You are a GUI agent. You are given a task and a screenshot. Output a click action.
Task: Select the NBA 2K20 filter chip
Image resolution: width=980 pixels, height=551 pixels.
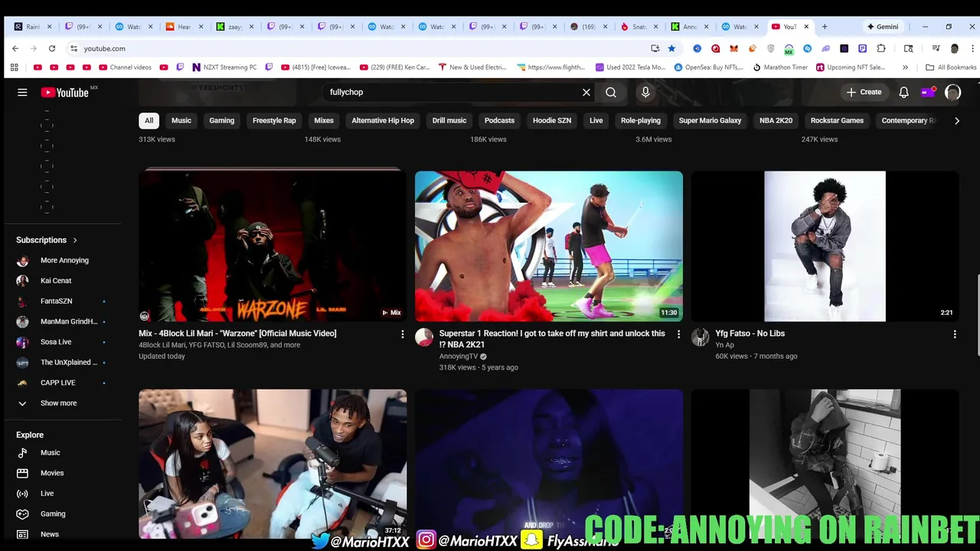click(x=776, y=120)
